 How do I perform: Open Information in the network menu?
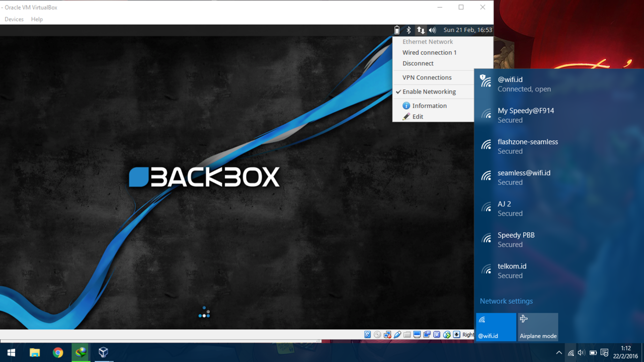(x=433, y=106)
